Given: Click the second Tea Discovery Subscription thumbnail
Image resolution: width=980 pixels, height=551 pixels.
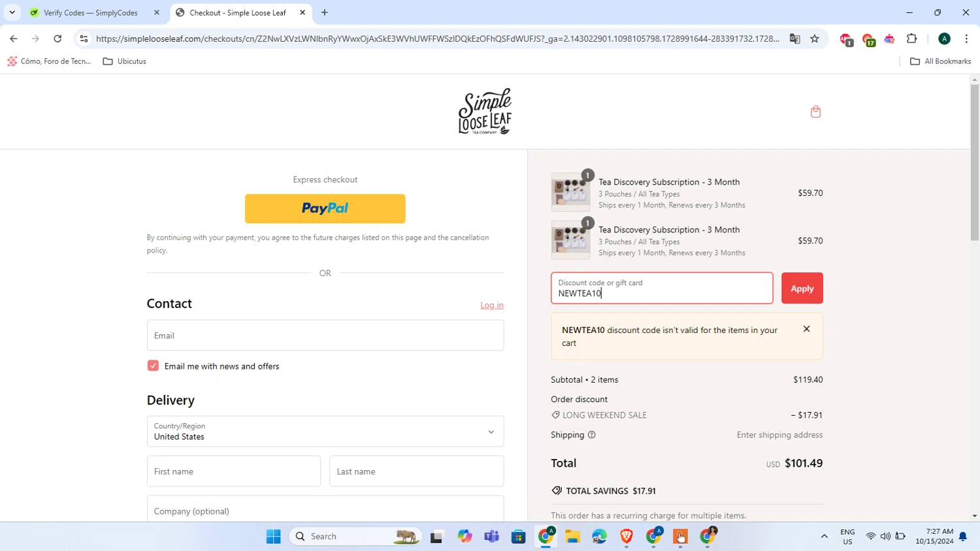Looking at the screenshot, I should (570, 240).
